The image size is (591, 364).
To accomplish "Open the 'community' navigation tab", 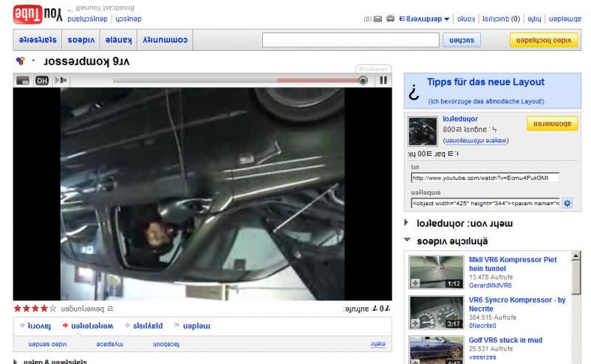I will 164,40.
